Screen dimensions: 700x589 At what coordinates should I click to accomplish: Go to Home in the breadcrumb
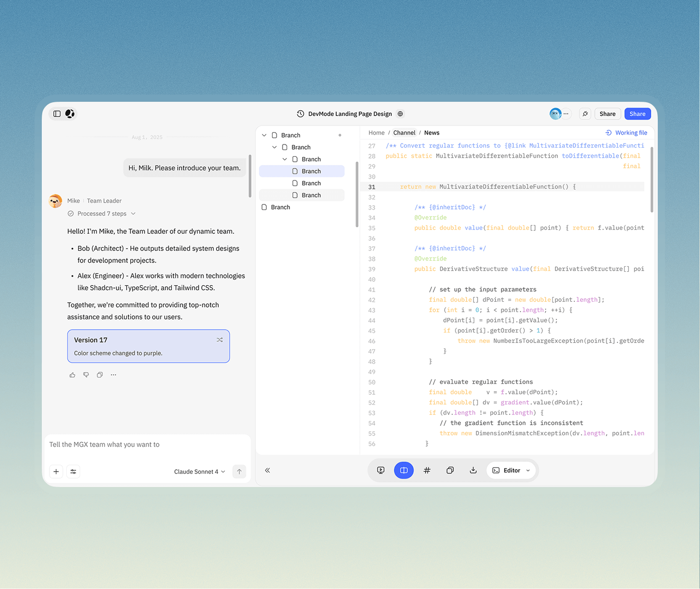point(376,133)
